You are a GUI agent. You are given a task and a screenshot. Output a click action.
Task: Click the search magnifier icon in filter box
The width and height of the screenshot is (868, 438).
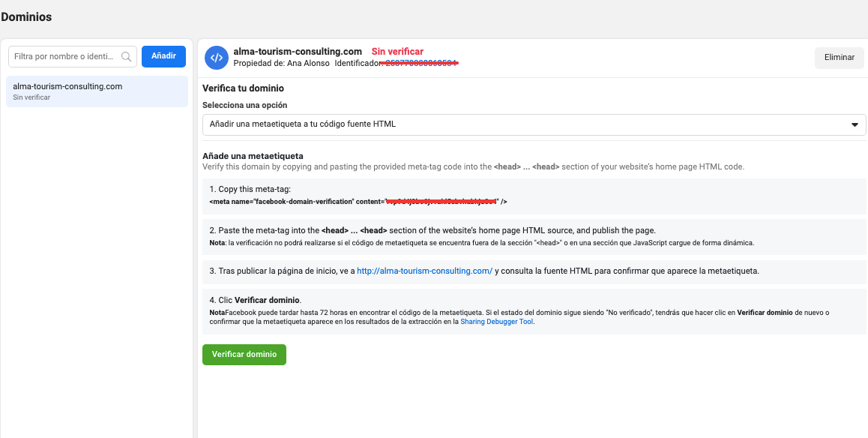[x=126, y=56]
